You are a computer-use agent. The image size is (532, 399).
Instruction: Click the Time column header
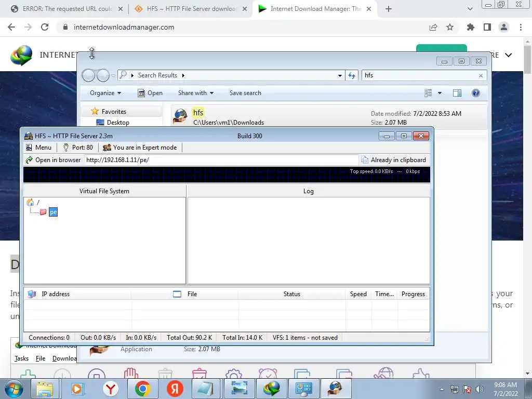click(x=384, y=294)
